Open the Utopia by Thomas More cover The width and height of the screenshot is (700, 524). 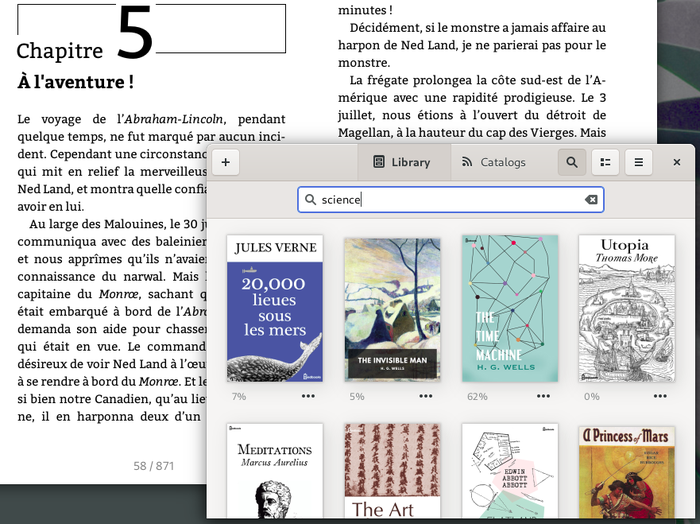click(627, 308)
